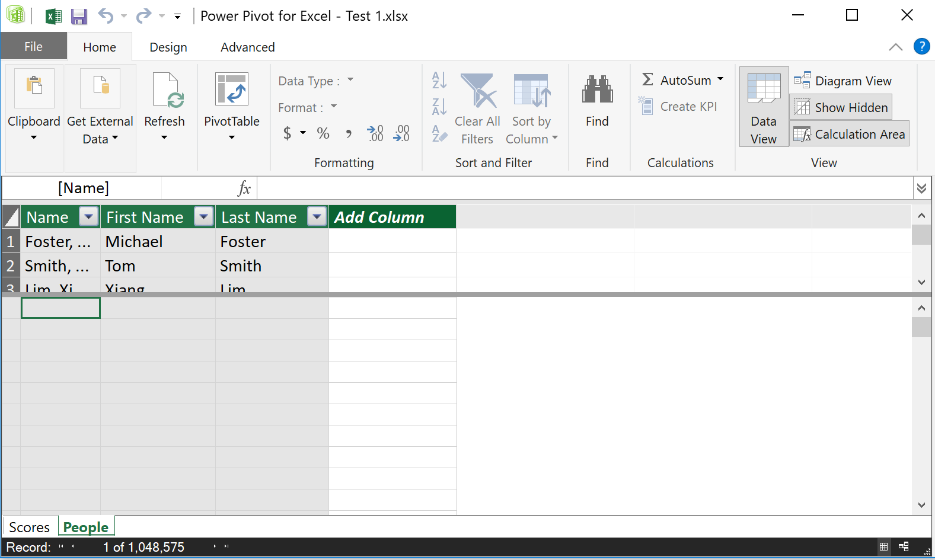935x560 pixels.
Task: Open the Last Name column filter dropdown
Action: tap(317, 217)
